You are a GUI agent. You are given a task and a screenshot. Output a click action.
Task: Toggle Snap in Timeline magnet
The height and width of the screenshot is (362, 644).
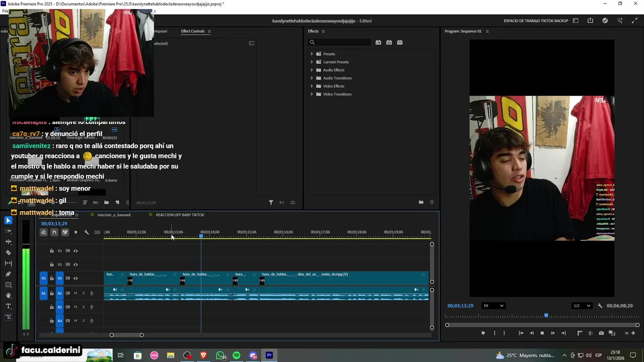pyautogui.click(x=54, y=232)
